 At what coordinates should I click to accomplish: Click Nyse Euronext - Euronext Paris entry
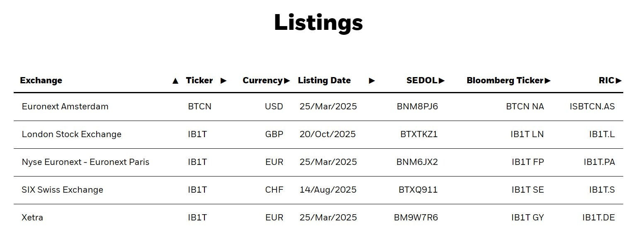pyautogui.click(x=85, y=162)
